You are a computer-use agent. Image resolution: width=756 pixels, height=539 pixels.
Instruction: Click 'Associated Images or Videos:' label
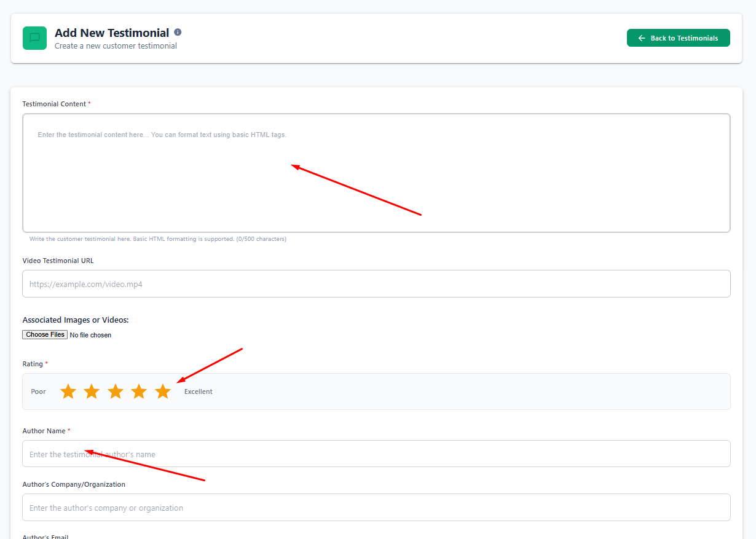tap(76, 320)
